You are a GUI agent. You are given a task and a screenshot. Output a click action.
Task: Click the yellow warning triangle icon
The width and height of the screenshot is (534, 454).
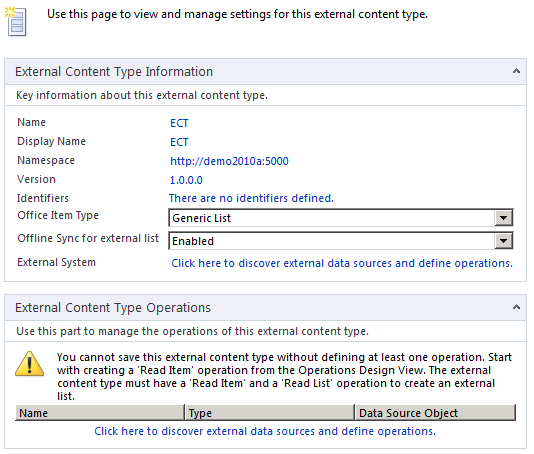tap(30, 364)
